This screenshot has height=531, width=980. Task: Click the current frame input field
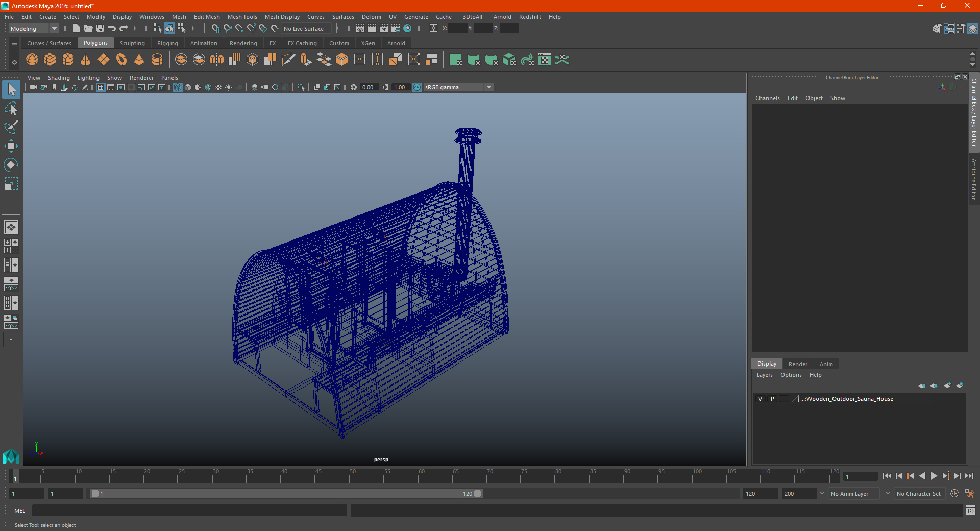860,476
